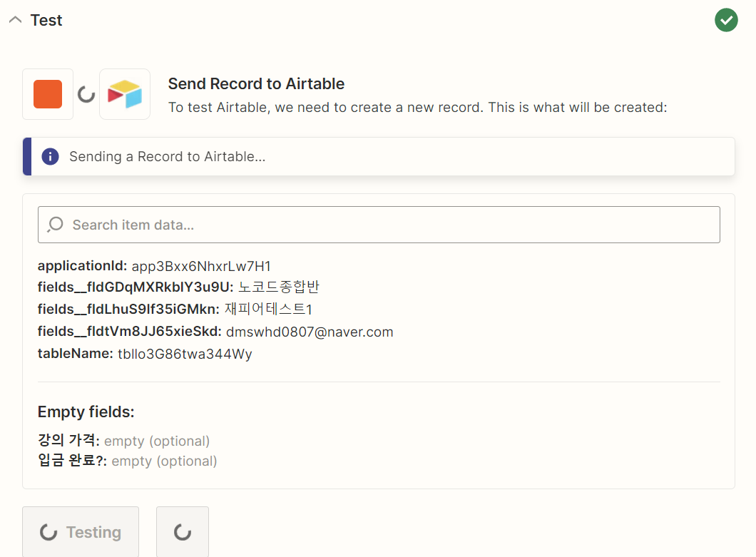Click the dmswhd0807@naver.com field value
The width and height of the screenshot is (756, 557).
(x=310, y=332)
